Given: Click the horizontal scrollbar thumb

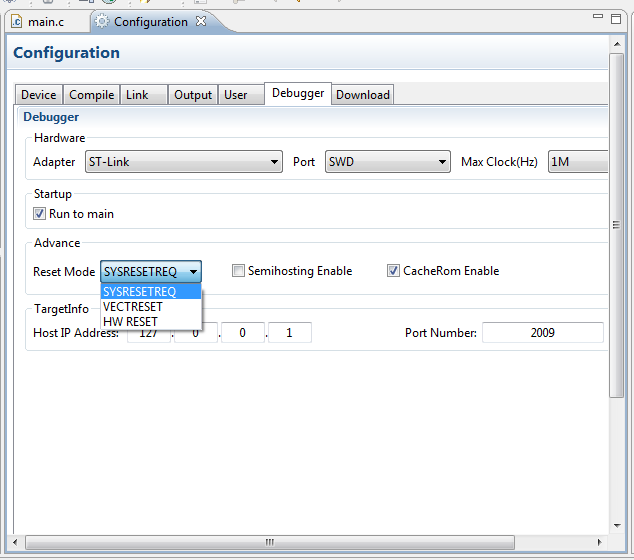Looking at the screenshot, I should click(x=270, y=542).
